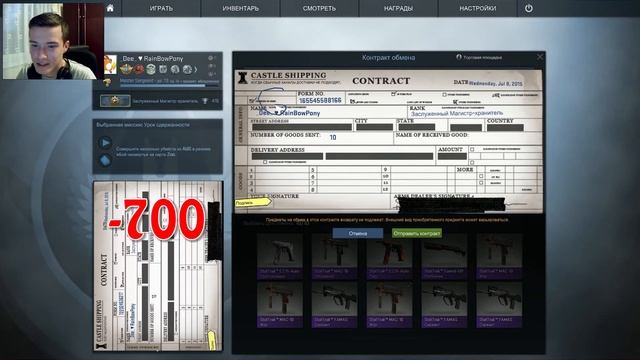Select the last top-row card, StatTrak MAC-10

point(499,256)
